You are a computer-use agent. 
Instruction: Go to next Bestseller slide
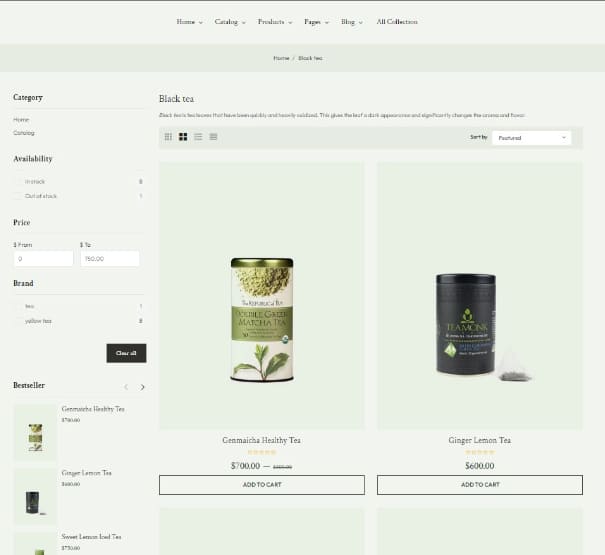(142, 387)
